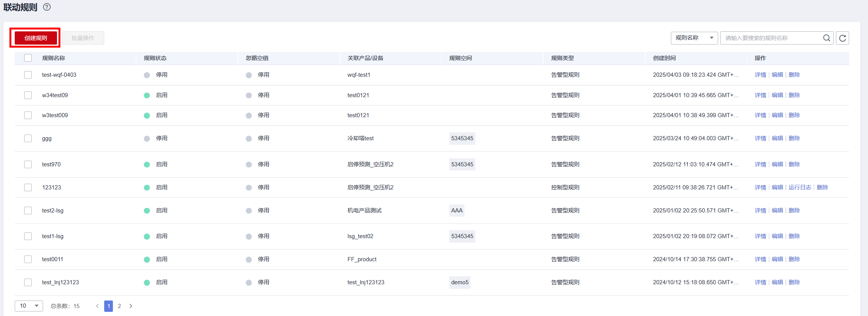Open 详情 for test-wqf-0403
This screenshot has height=316, width=868.
pos(760,75)
